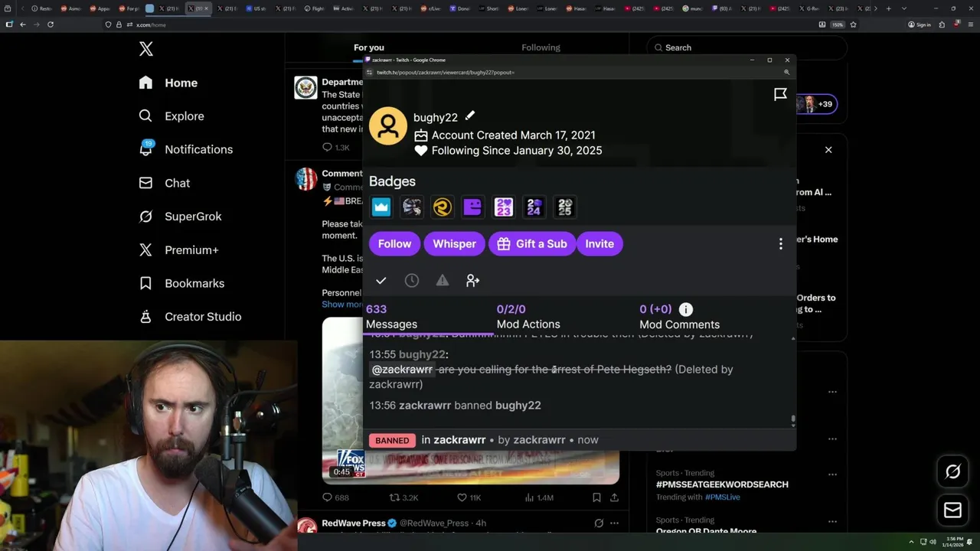Click the Whisper button

[x=455, y=243]
